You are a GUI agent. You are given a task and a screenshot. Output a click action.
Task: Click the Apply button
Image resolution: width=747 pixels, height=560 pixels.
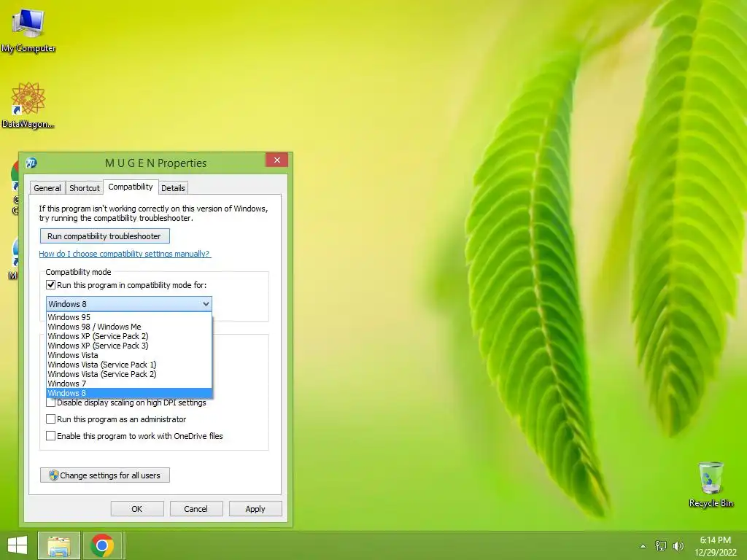coord(255,508)
